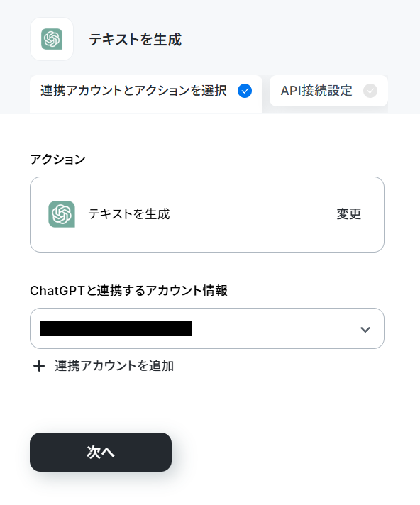Click the テキストを生成 text in the action card

[129, 214]
